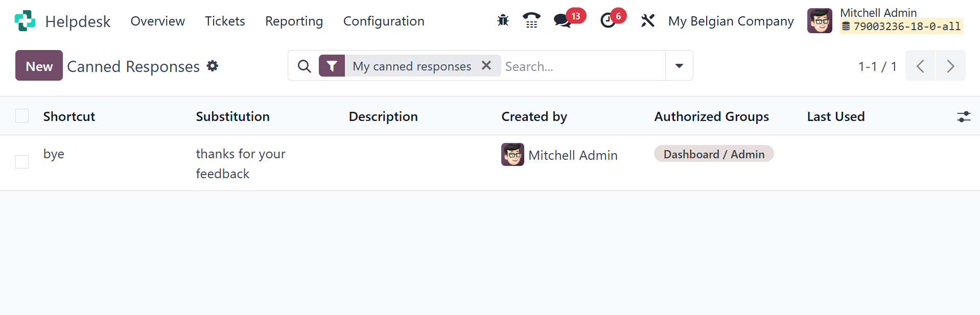Open the Tickets menu
980x315 pixels.
click(225, 21)
